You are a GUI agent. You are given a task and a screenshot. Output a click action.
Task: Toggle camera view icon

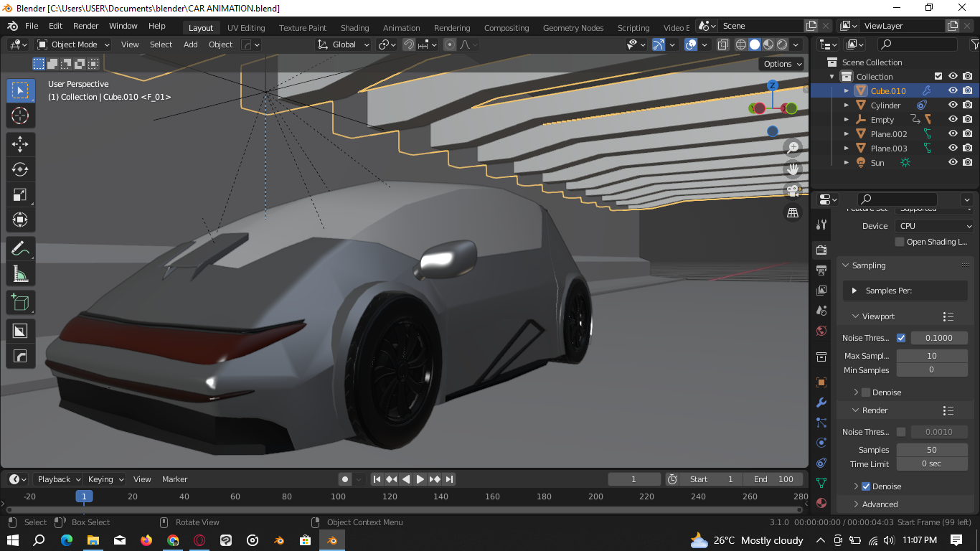point(793,191)
